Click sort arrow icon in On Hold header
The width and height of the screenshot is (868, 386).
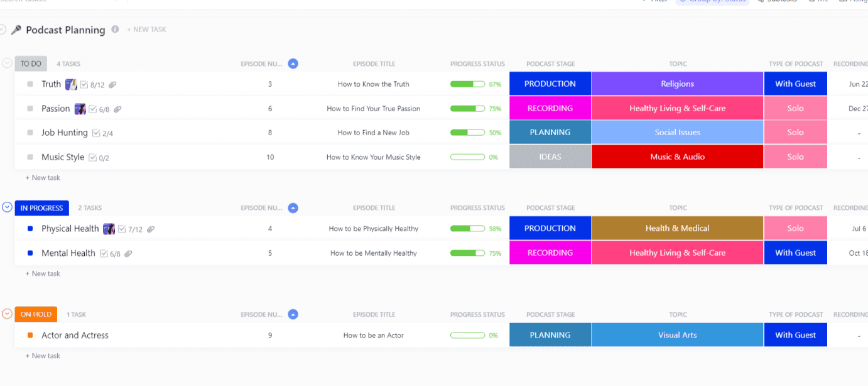pyautogui.click(x=293, y=314)
